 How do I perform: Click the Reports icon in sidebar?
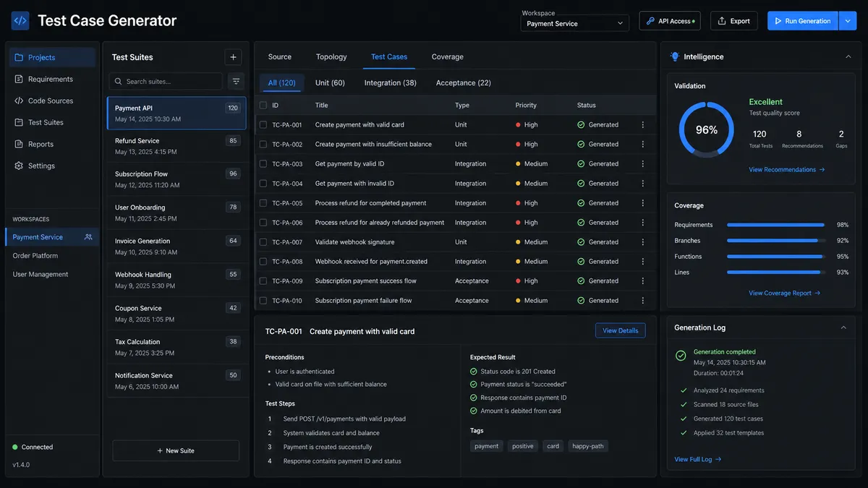(x=19, y=144)
